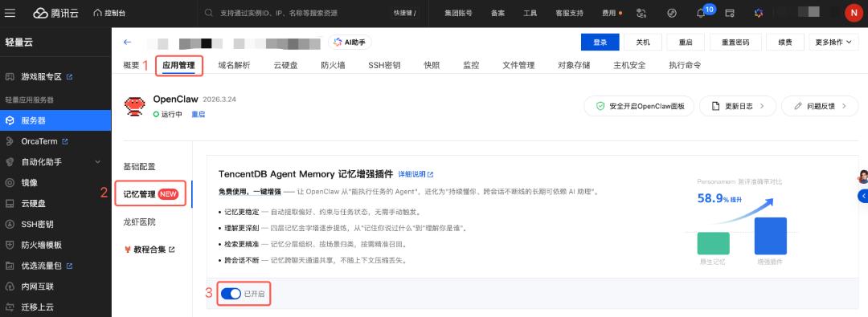Click the OpenClaw red lobster app icon
The height and width of the screenshot is (317, 868).
[x=133, y=106]
